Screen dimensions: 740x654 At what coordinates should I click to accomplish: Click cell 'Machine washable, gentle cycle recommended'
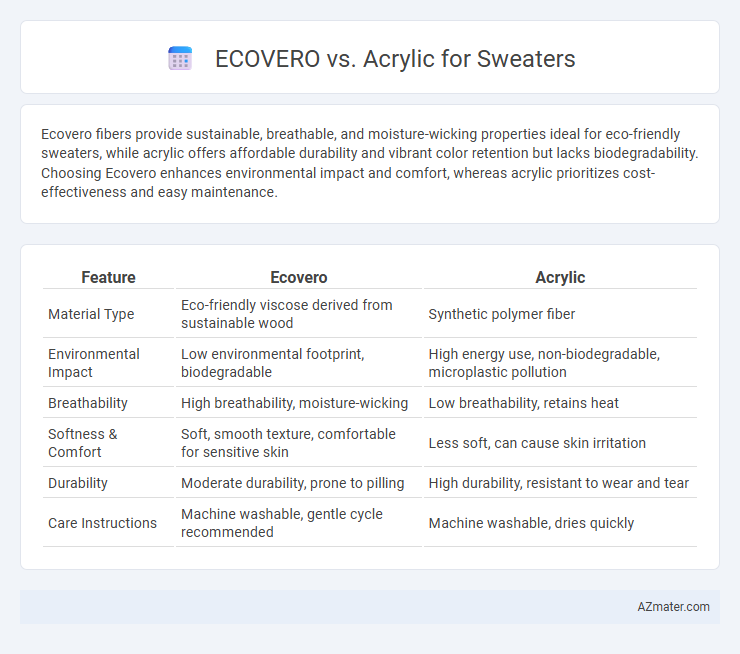point(298,523)
